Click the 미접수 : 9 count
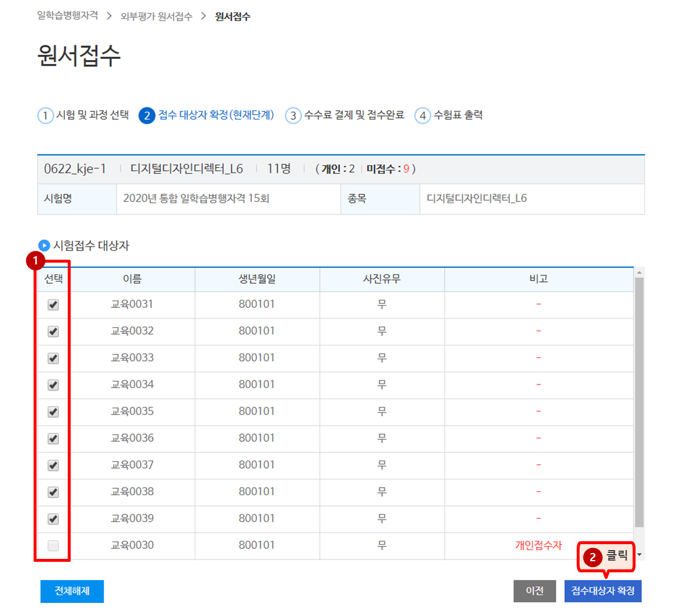This screenshot has height=616, width=675. pyautogui.click(x=388, y=169)
